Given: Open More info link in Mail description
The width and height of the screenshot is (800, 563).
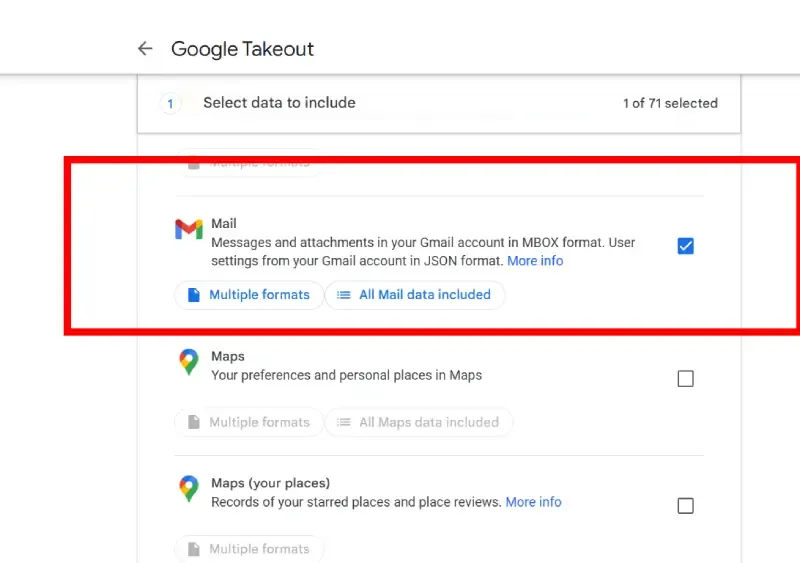Looking at the screenshot, I should click(x=535, y=261).
